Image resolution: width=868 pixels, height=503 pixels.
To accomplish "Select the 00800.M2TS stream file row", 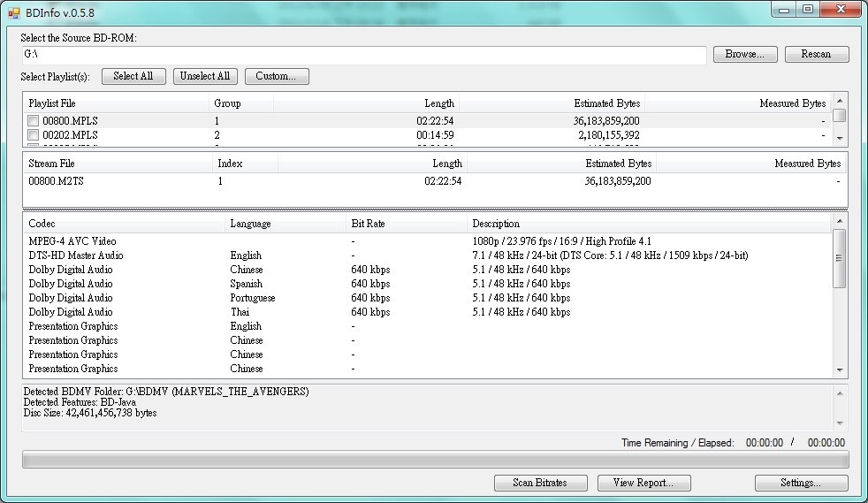I will click(x=435, y=181).
